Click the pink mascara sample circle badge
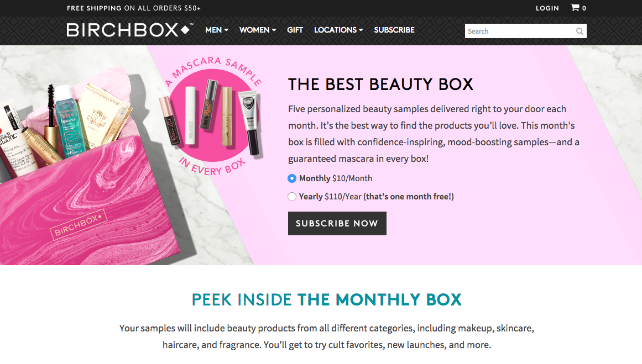Viewport: 642px width, 364px height. pos(212,115)
